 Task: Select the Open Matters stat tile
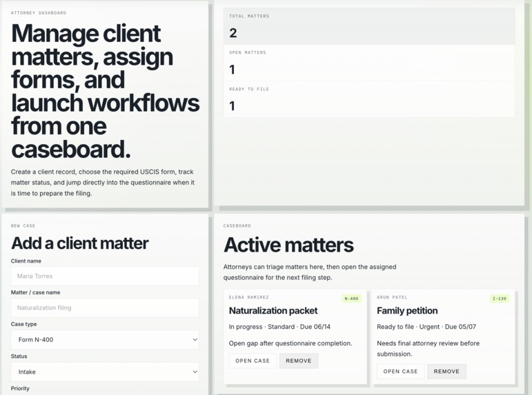click(x=369, y=63)
